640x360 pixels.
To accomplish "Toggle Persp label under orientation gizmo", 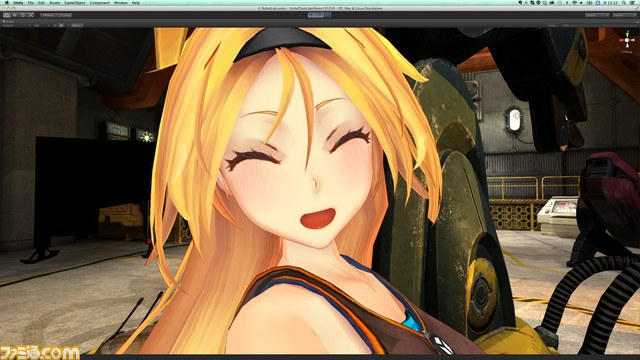I will [x=627, y=52].
